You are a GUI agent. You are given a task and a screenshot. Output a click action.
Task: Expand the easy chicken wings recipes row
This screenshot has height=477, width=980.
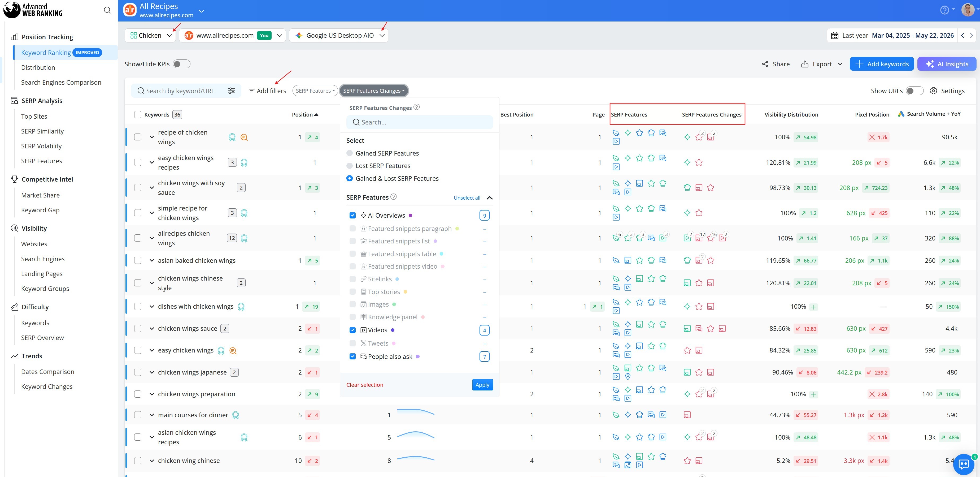point(151,162)
